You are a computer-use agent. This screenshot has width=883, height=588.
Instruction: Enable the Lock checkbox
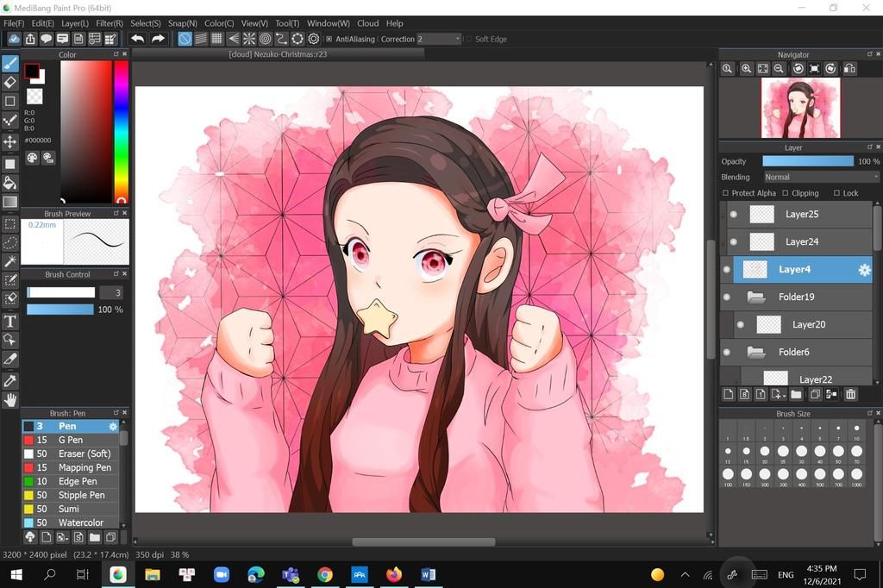[x=836, y=193]
